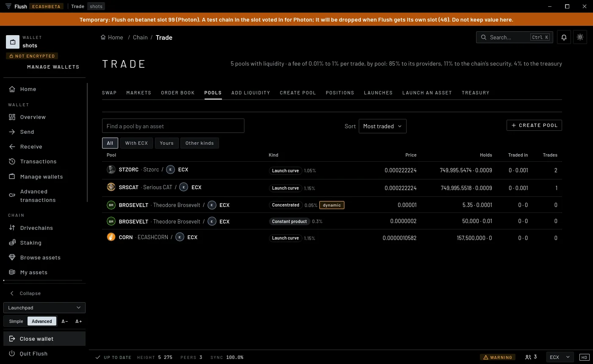Viewport: 593px width, 364px height.
Task: Click the global Search box
Action: (515, 37)
